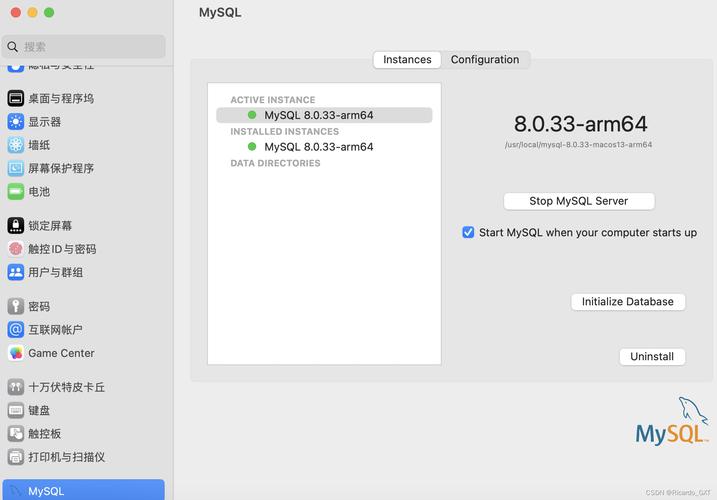
Task: Click the magnifier icon in search field
Action: (13, 47)
